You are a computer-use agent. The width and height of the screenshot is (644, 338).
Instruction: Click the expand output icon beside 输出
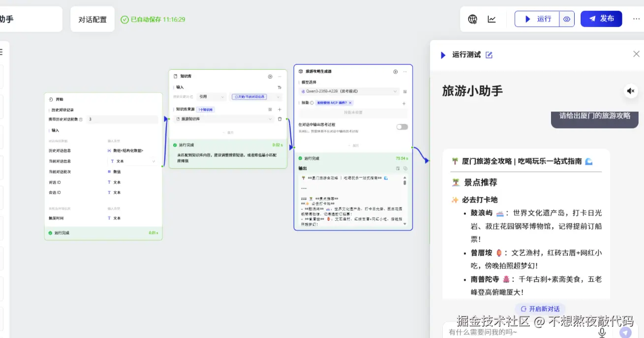point(398,168)
